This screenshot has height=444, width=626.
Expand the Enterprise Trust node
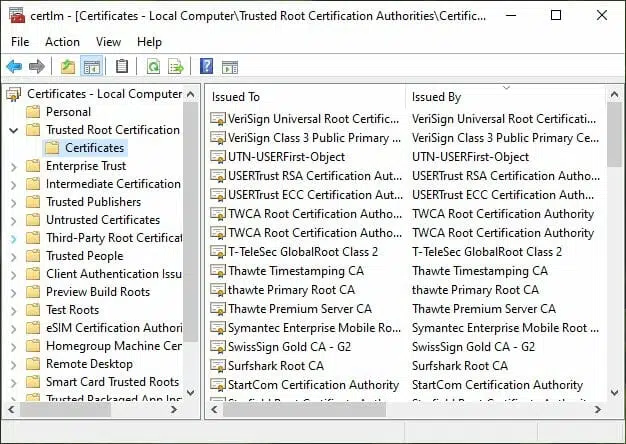14,166
